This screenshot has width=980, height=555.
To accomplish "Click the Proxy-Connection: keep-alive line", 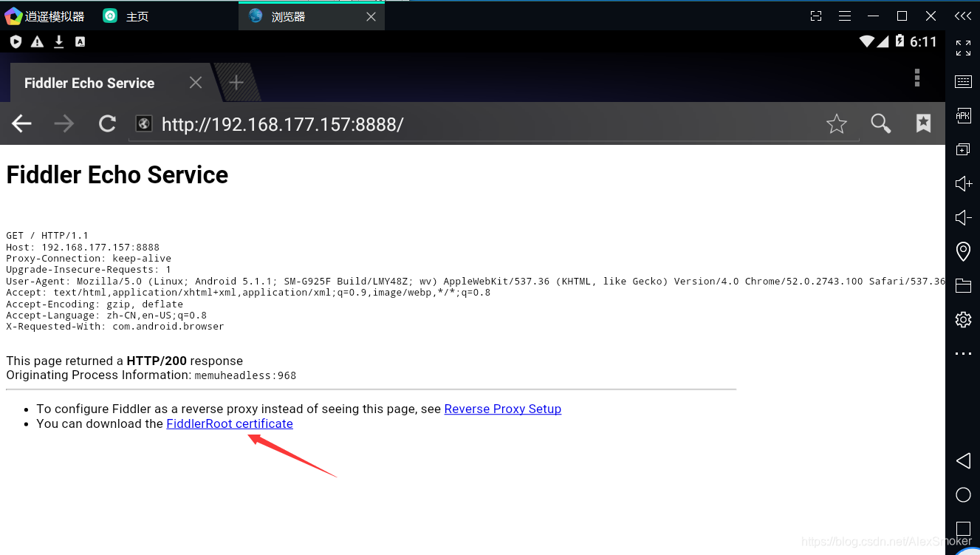I will [89, 259].
